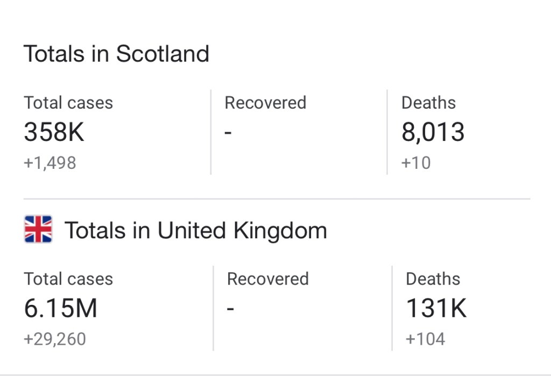Click the "Deaths" label for Scotland
551x392 pixels.
click(428, 103)
